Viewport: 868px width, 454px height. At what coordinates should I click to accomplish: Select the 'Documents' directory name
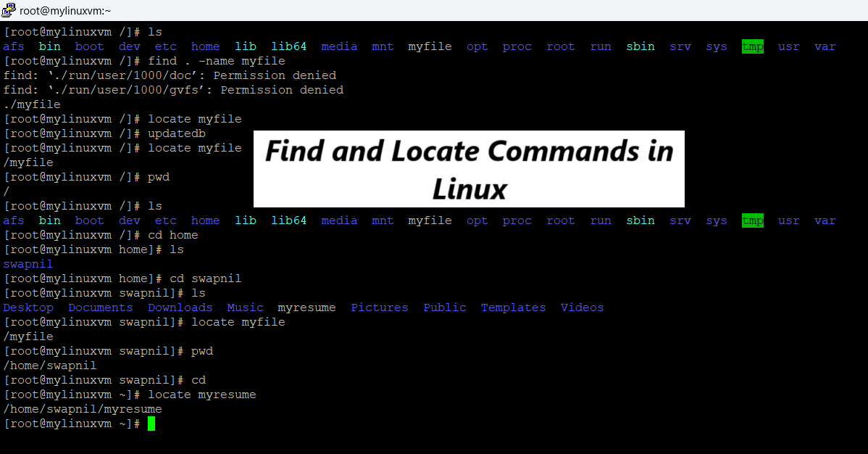tap(101, 308)
